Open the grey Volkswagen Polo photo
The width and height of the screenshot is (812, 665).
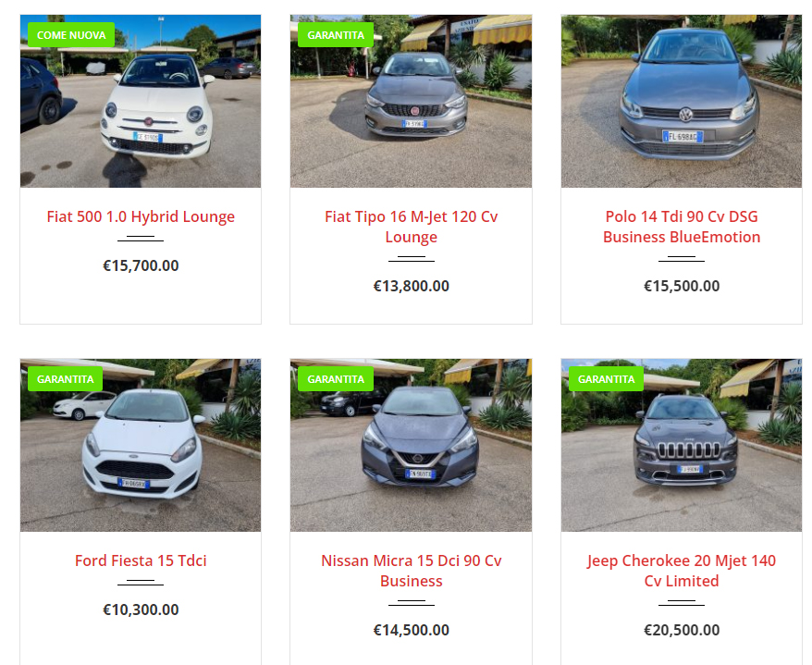pos(682,101)
